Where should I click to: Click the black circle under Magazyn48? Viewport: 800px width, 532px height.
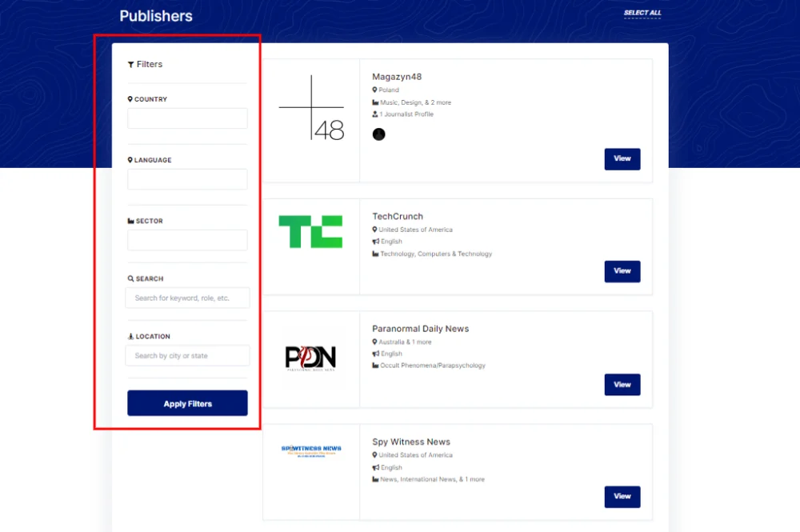(379, 134)
